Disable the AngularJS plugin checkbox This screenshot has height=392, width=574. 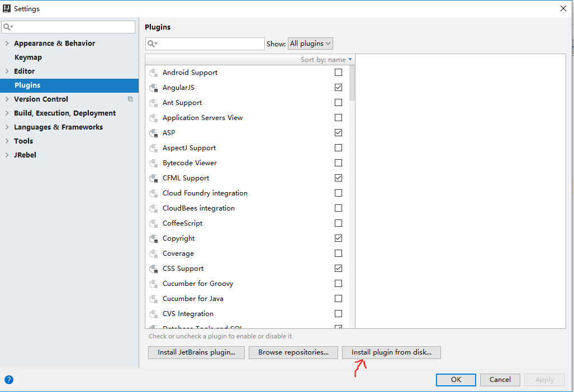click(338, 88)
